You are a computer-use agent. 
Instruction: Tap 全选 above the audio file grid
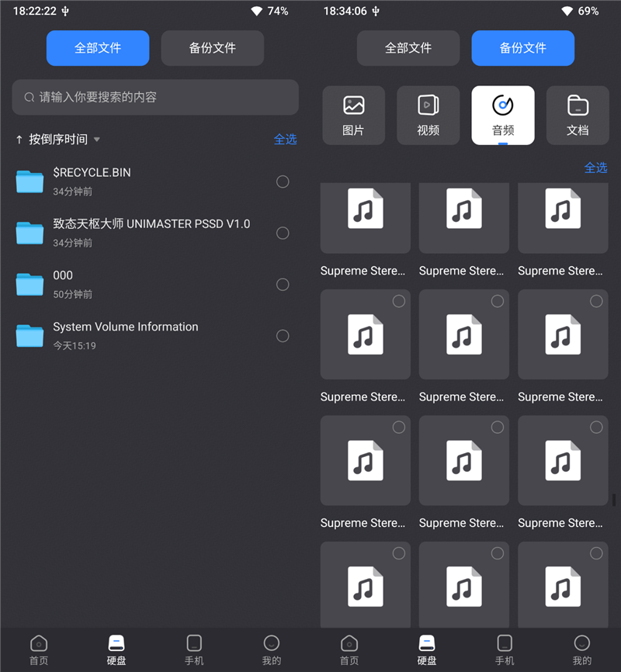pos(596,168)
